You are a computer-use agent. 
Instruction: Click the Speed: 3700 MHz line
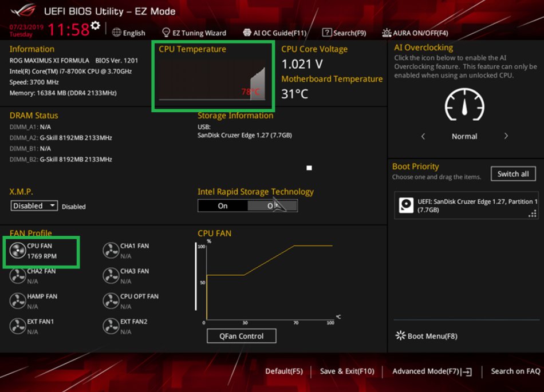point(34,82)
